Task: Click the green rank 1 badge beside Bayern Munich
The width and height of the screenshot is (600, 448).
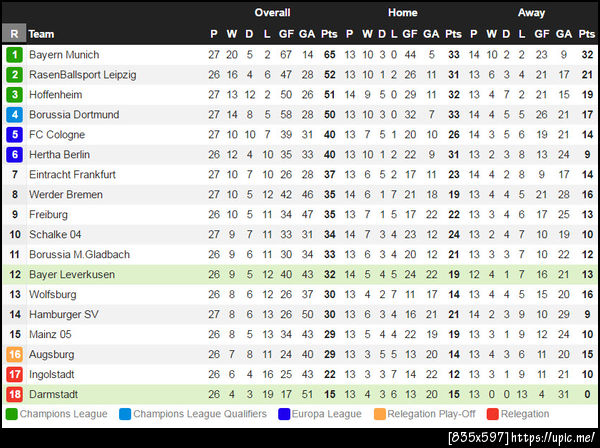Action: 14,55
